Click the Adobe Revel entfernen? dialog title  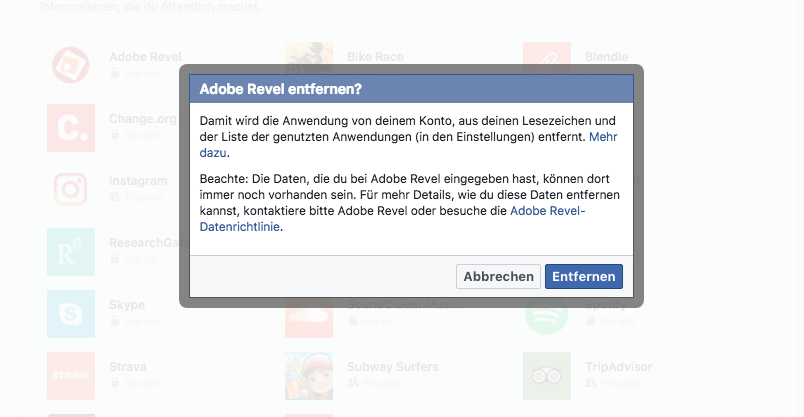pos(280,89)
